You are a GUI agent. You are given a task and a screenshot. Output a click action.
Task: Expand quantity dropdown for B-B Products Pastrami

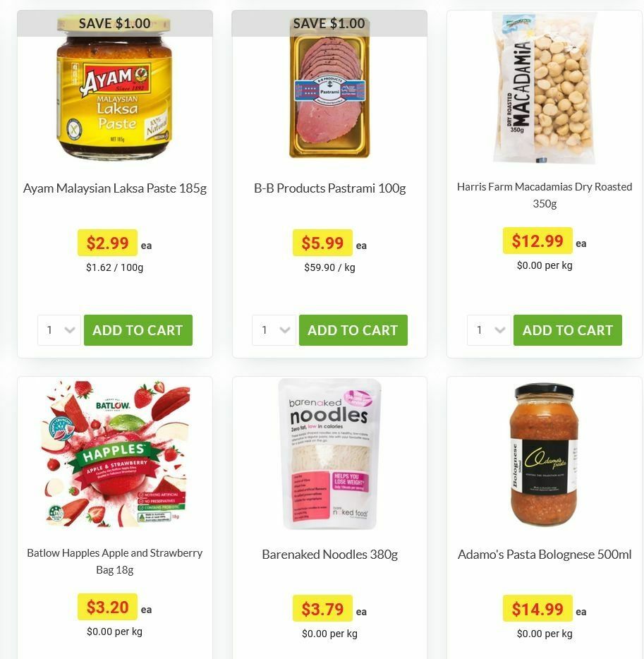(x=274, y=330)
